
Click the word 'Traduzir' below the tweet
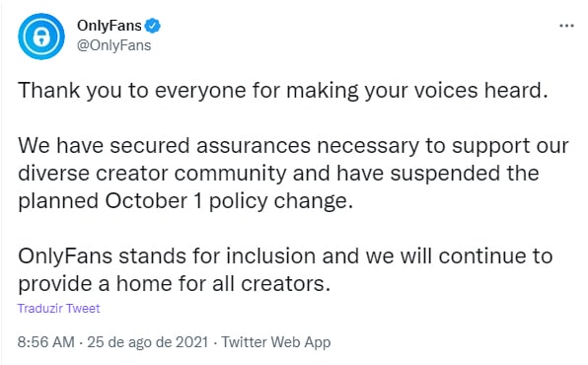40,309
